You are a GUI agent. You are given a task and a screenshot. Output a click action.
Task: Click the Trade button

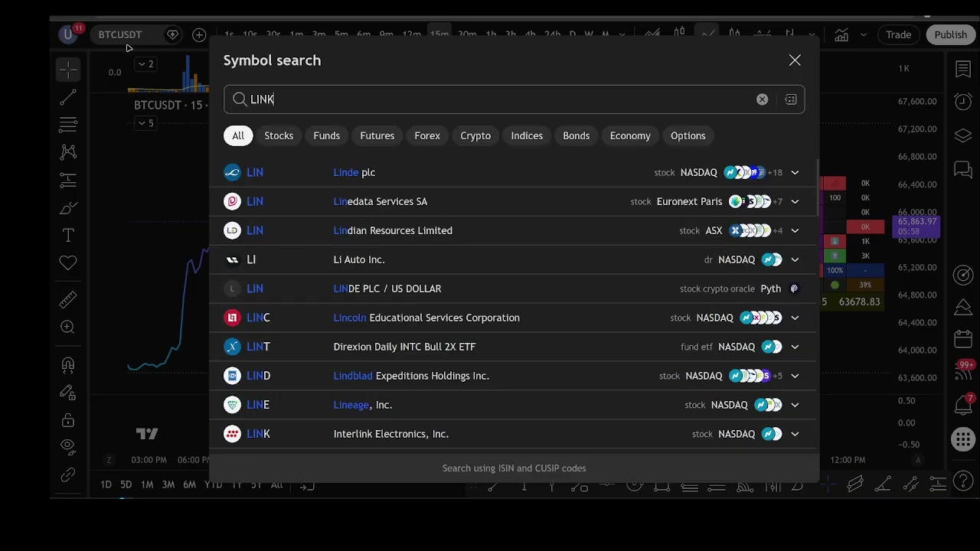click(899, 34)
